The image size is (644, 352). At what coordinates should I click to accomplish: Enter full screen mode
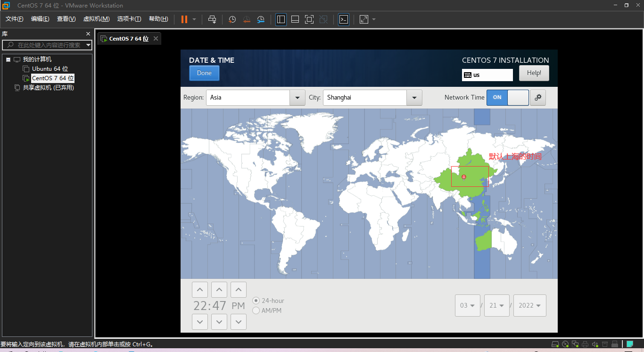click(x=309, y=19)
